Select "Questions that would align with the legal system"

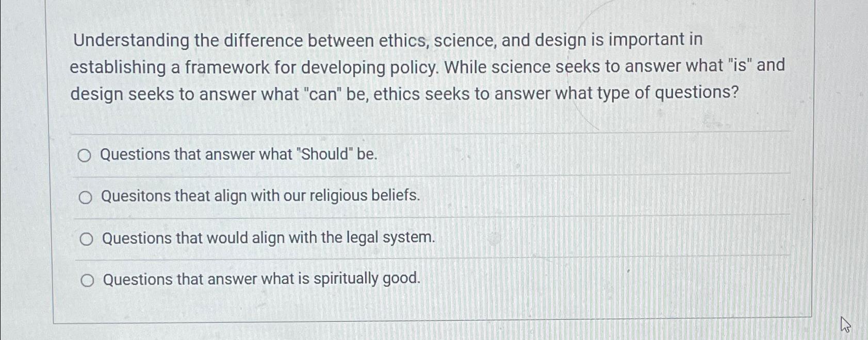tap(87, 238)
